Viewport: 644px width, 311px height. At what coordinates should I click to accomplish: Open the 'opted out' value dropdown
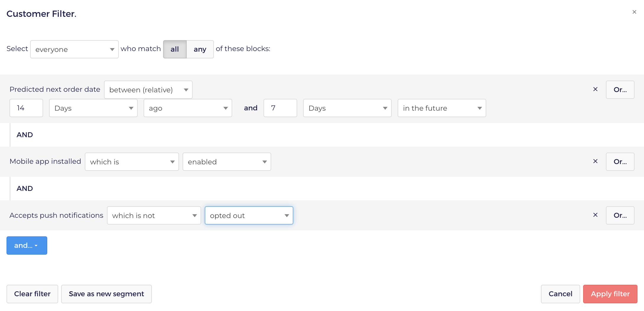pyautogui.click(x=249, y=215)
